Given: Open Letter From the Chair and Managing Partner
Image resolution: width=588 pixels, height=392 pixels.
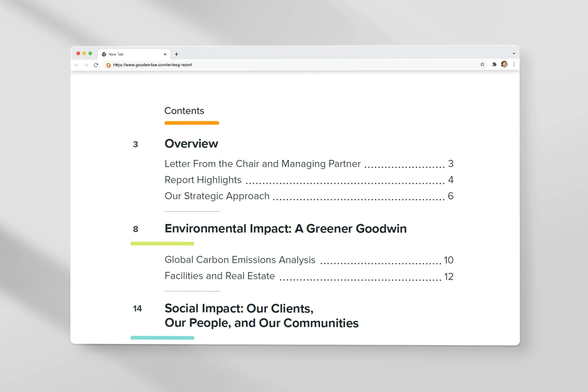Looking at the screenshot, I should pyautogui.click(x=262, y=164).
